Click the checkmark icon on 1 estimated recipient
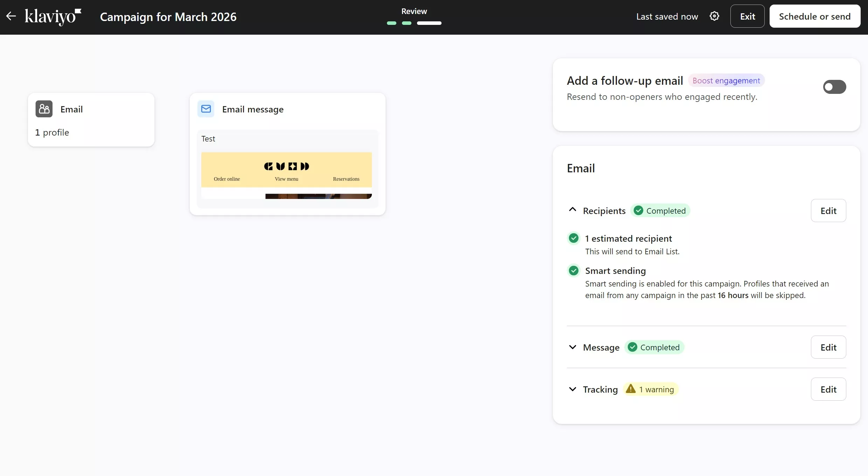 pos(574,238)
